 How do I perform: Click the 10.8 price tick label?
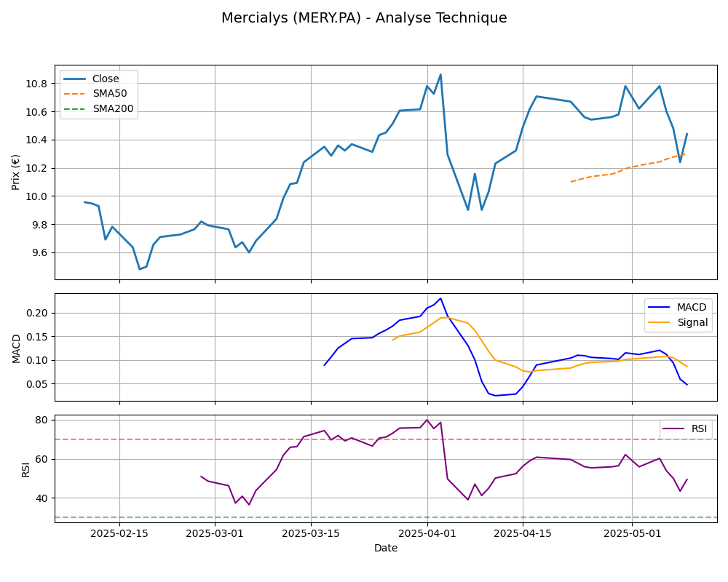(x=36, y=84)
